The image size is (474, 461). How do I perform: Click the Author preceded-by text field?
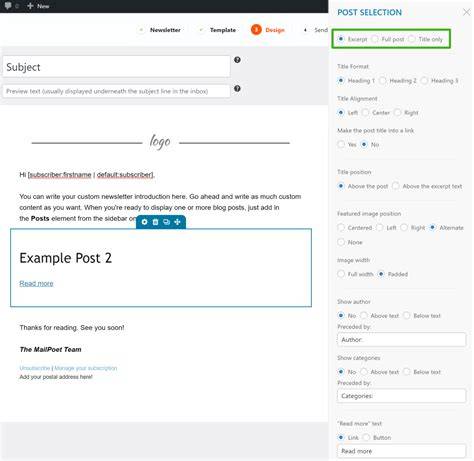click(401, 340)
